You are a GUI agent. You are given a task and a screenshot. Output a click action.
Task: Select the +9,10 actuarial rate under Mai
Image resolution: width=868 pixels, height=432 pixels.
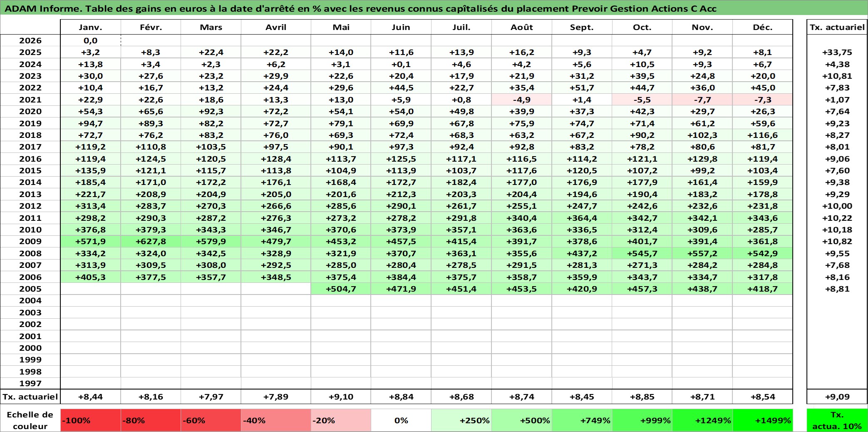click(341, 397)
